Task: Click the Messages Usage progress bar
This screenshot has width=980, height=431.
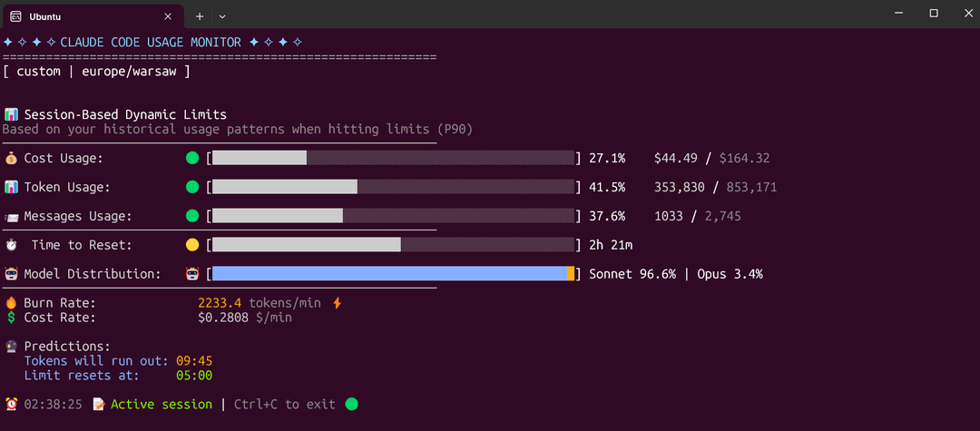Action: coord(394,216)
